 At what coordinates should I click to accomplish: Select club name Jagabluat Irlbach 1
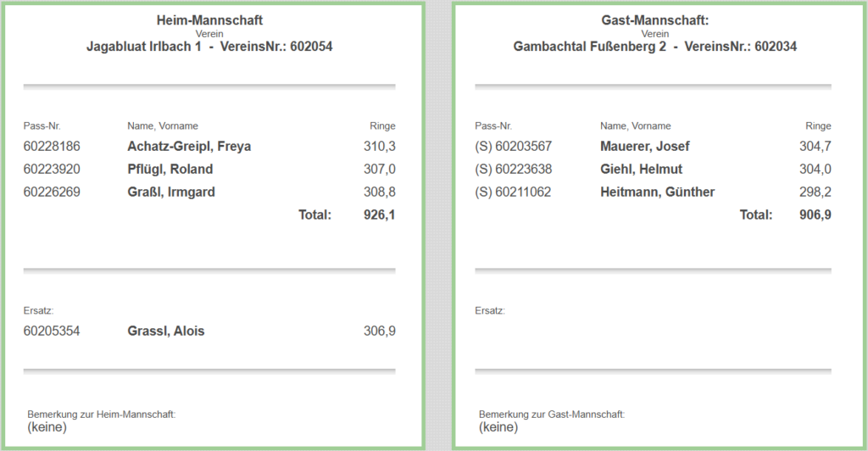(x=144, y=47)
